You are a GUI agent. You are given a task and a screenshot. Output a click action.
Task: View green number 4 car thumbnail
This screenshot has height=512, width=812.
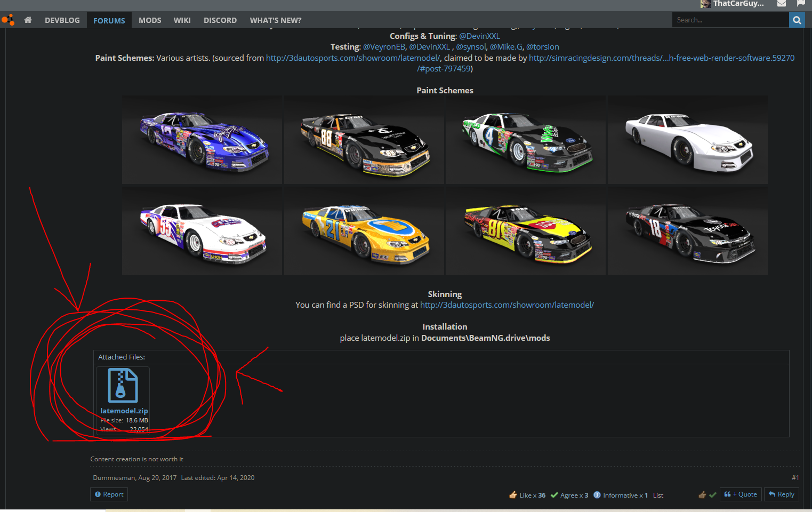(526, 140)
